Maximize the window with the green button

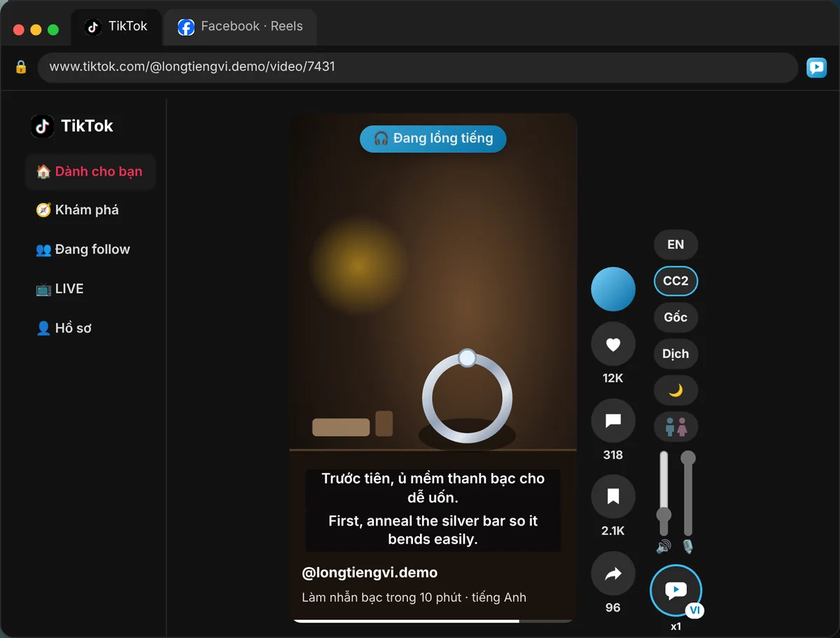(53, 30)
